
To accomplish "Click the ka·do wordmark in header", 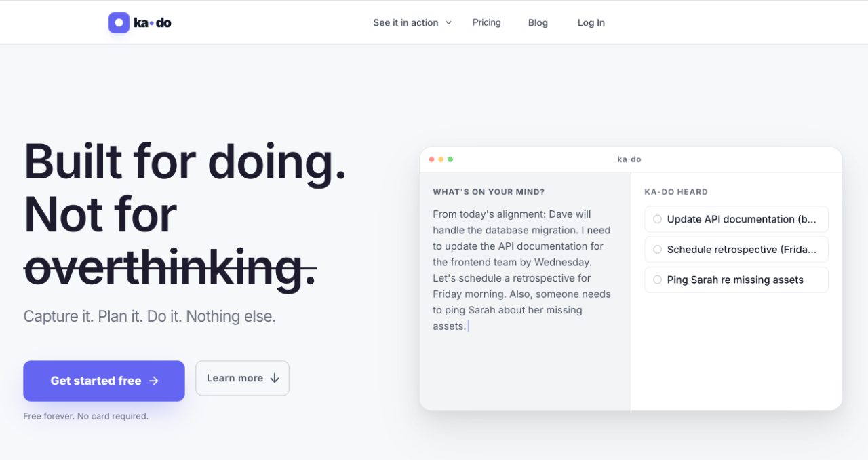I will click(x=153, y=22).
